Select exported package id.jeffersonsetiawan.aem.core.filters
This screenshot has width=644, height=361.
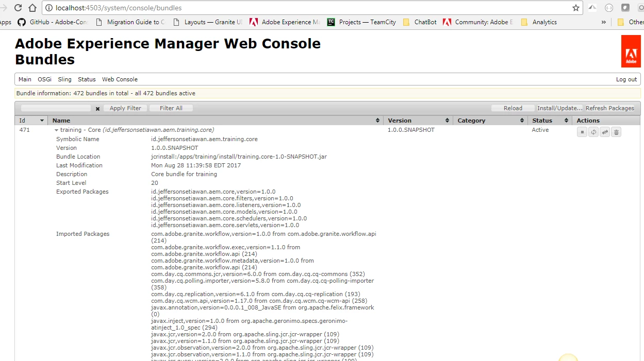[222, 198]
